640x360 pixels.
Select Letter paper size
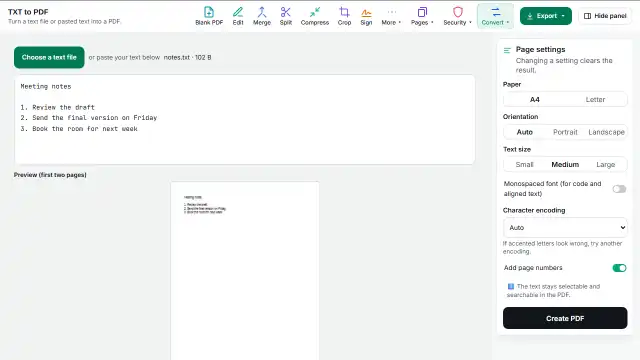pyautogui.click(x=595, y=100)
